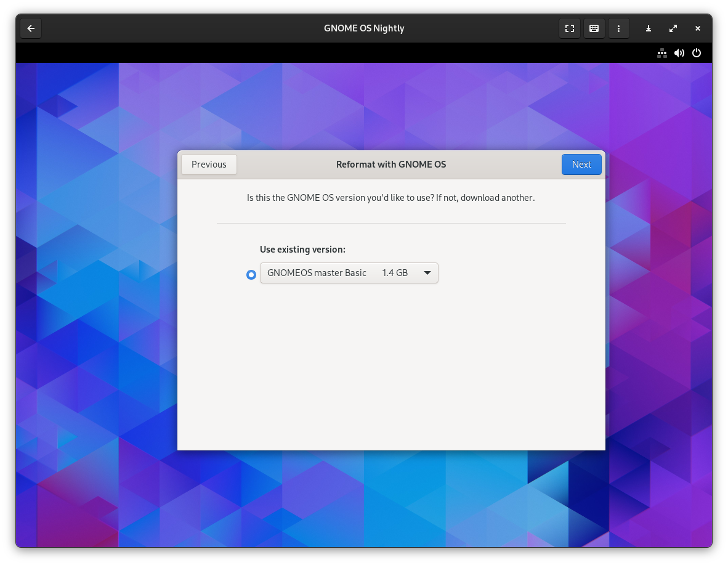Open the virtual keyboard shortcuts icon
728x565 pixels.
pyautogui.click(x=594, y=28)
